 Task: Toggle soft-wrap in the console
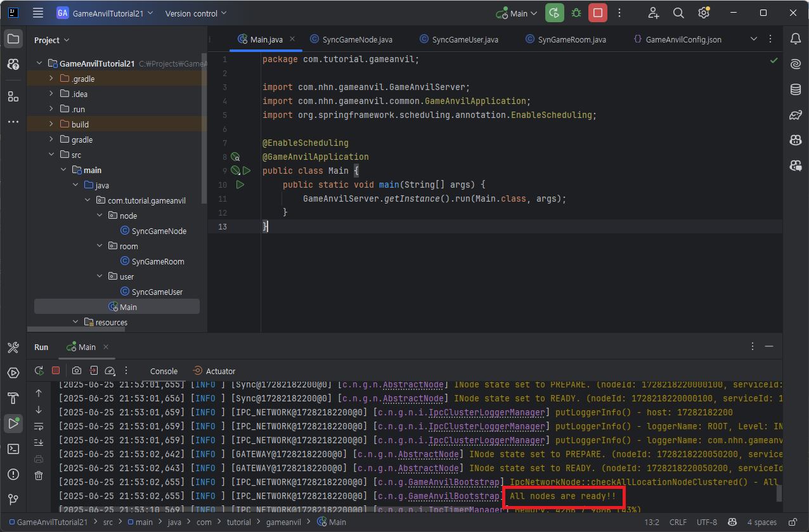pos(39,426)
